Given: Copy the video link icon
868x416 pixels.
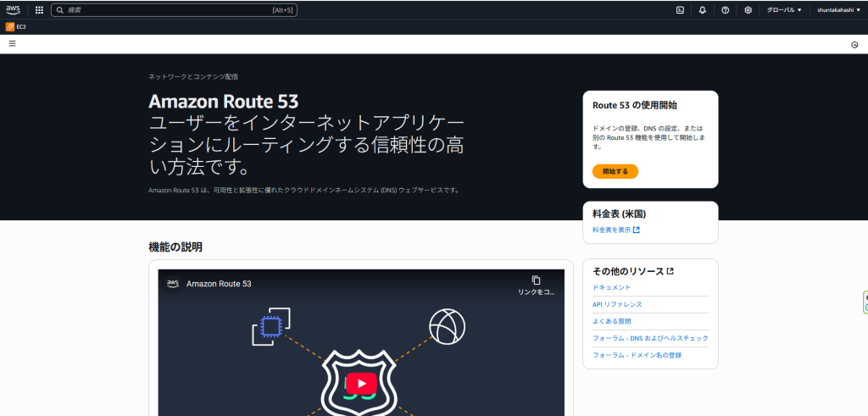Looking at the screenshot, I should tap(536, 280).
